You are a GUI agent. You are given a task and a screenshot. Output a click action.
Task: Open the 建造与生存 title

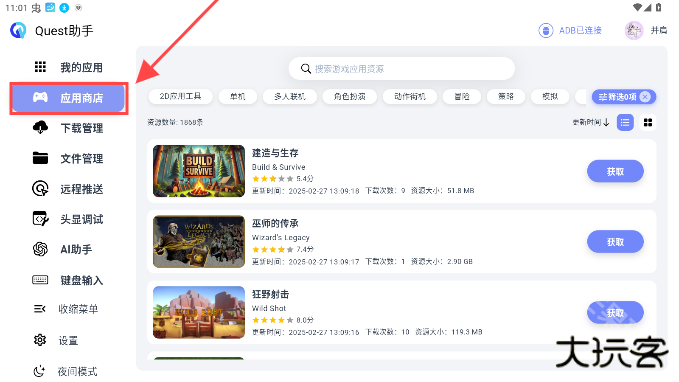(x=275, y=153)
